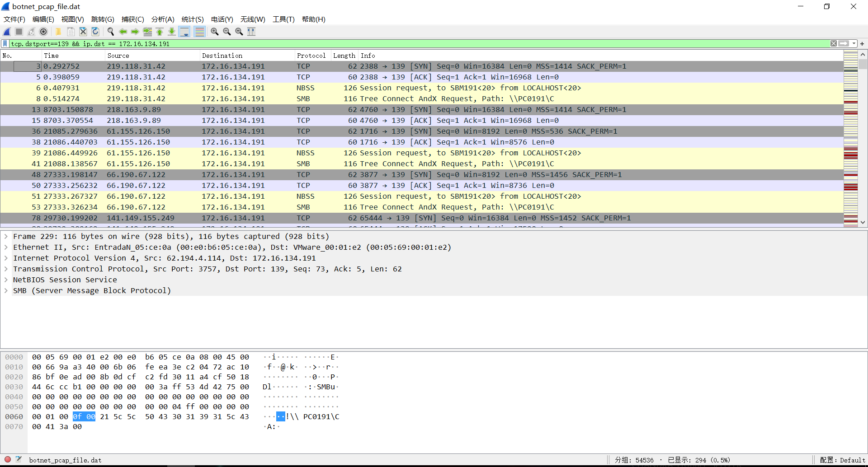Expand the Frame 229 tree node
Screen dimensions: 868x467
(x=6, y=236)
